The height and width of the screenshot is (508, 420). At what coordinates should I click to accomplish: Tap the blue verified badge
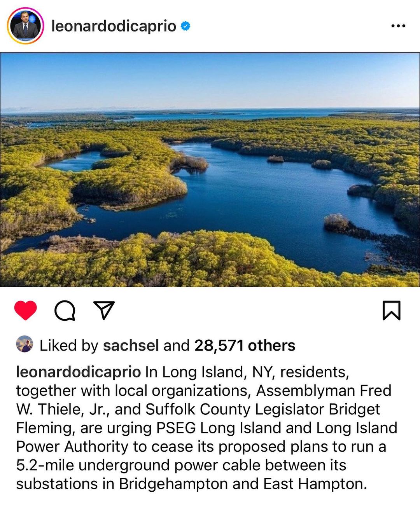click(186, 26)
